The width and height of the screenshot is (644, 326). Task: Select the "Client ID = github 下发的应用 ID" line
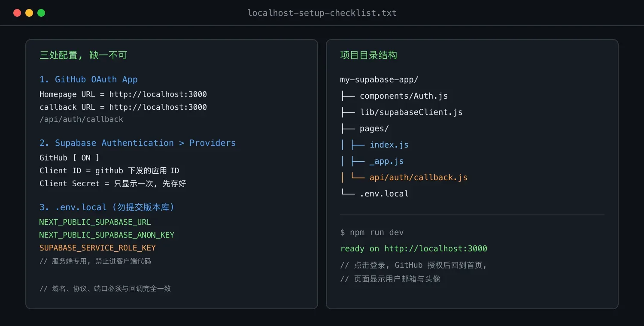click(x=109, y=171)
